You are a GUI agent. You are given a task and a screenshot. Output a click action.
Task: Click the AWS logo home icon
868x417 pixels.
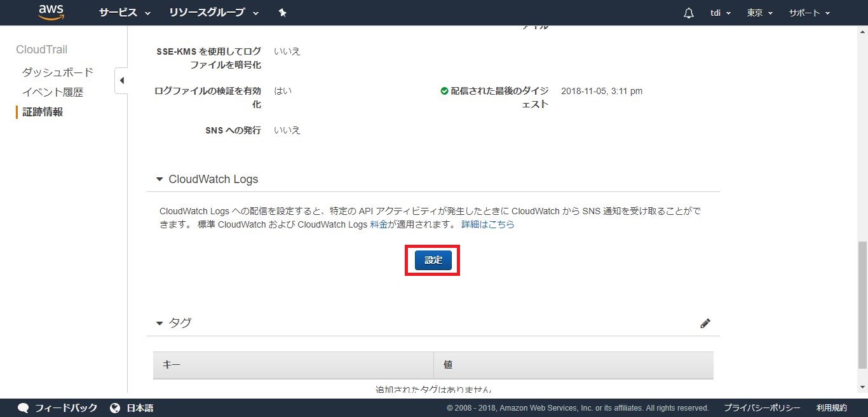[x=52, y=13]
